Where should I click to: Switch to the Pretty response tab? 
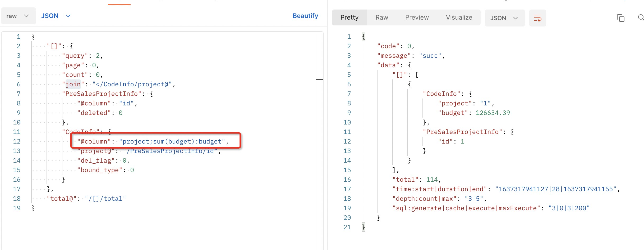coord(349,17)
